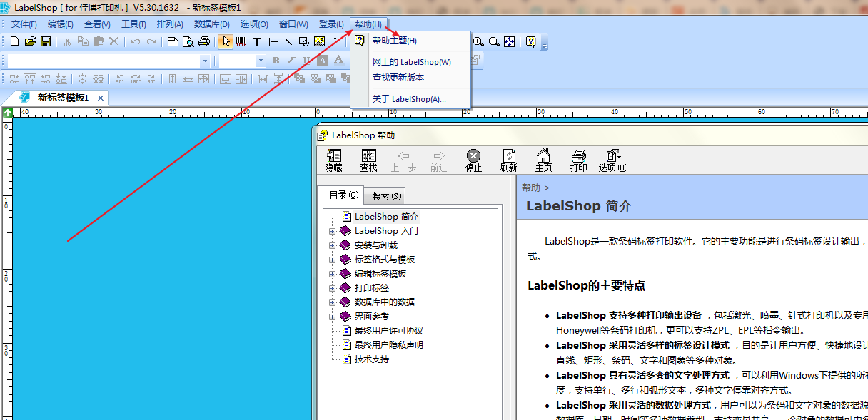Click the Save floppy disk icon
The image size is (868, 420).
click(45, 42)
